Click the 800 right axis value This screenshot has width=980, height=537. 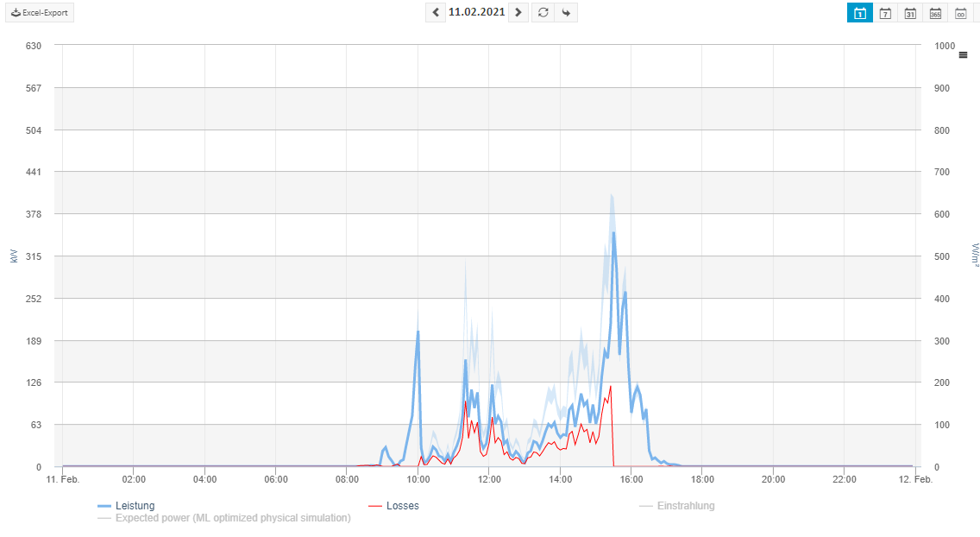coord(942,130)
